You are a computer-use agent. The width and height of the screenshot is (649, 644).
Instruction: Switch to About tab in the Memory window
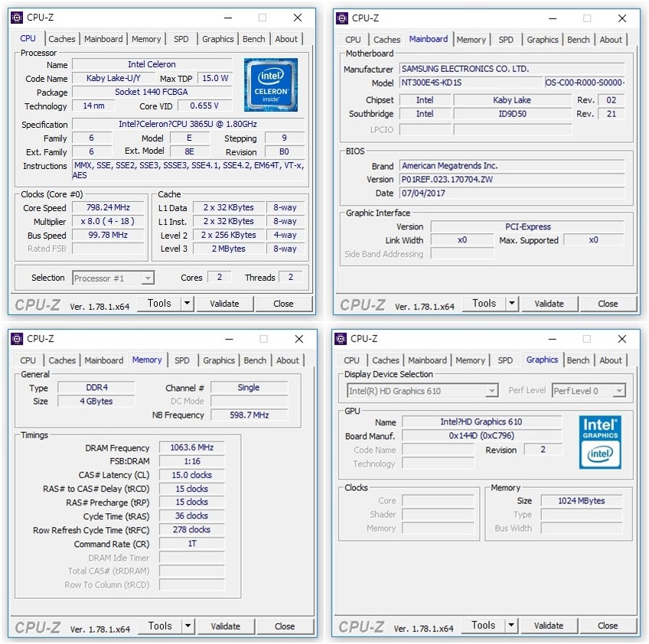click(288, 360)
